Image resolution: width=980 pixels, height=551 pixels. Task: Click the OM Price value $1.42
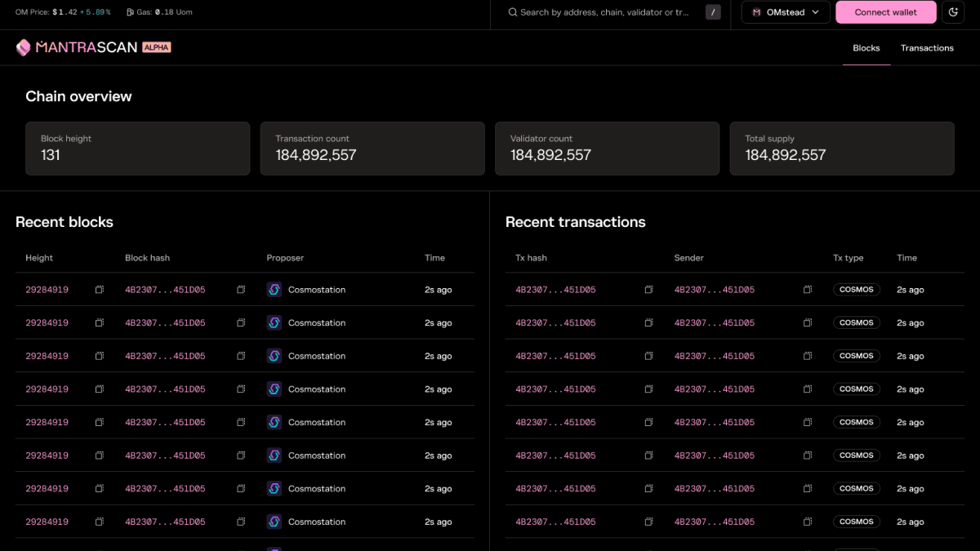point(65,12)
